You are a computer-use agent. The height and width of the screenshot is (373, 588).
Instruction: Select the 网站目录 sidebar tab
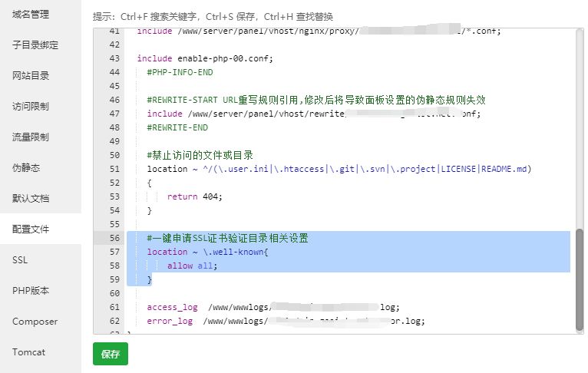(31, 76)
